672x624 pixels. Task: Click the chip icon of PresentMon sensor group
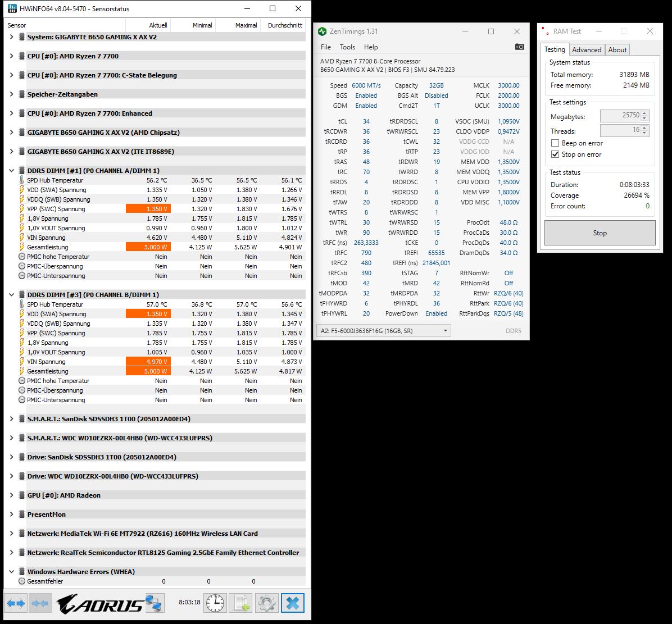tap(22, 514)
